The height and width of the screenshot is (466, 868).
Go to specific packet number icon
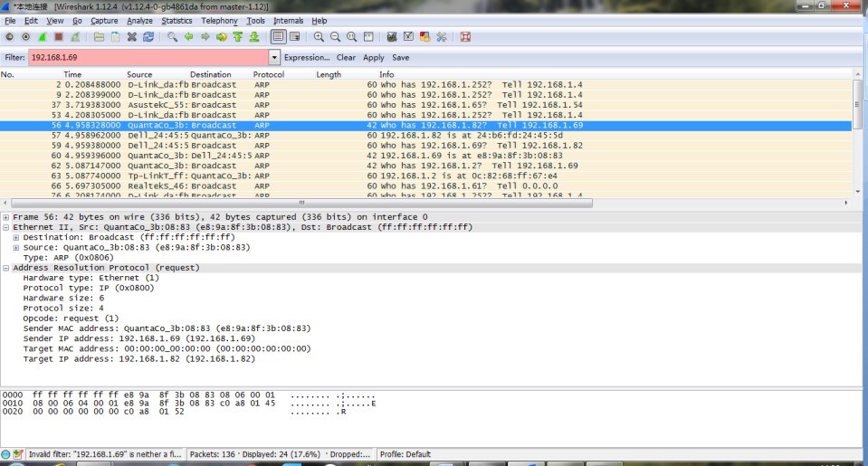click(x=222, y=37)
